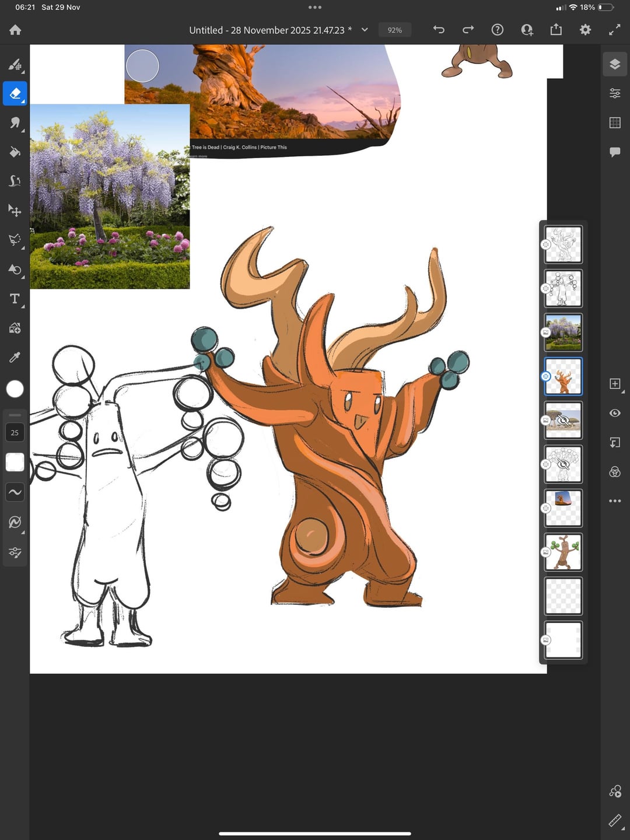Select the Pixel Brush tool
The height and width of the screenshot is (840, 630).
point(15,64)
